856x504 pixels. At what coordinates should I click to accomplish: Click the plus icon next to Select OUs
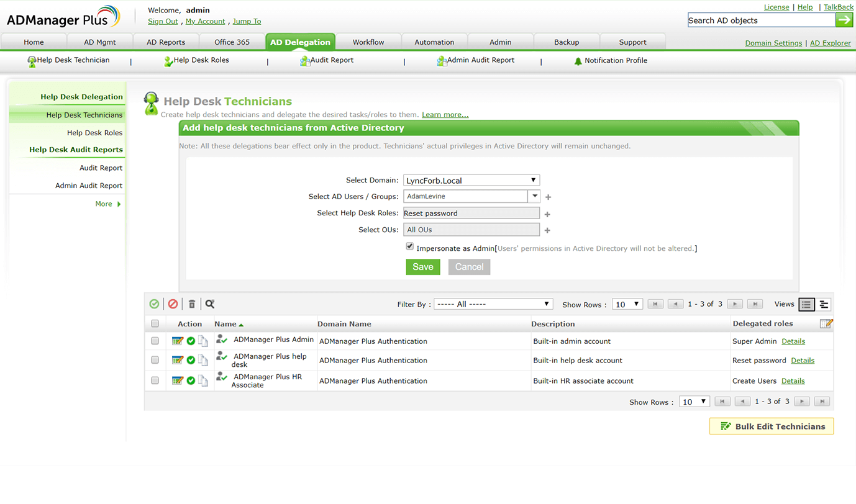[547, 230]
